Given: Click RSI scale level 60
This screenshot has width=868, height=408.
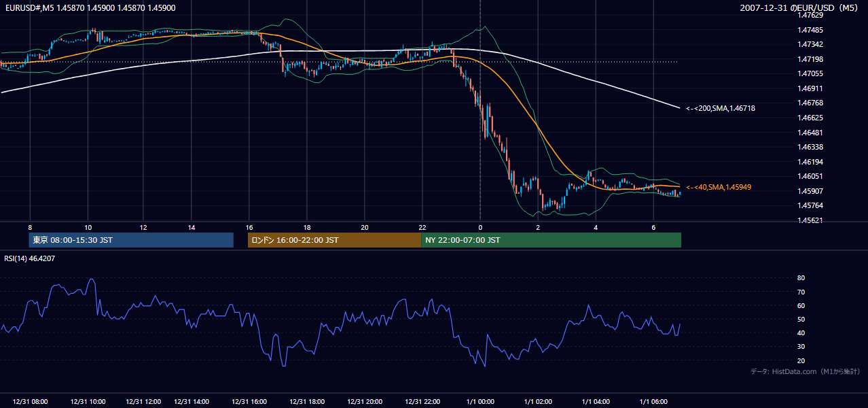Looking at the screenshot, I should point(801,305).
